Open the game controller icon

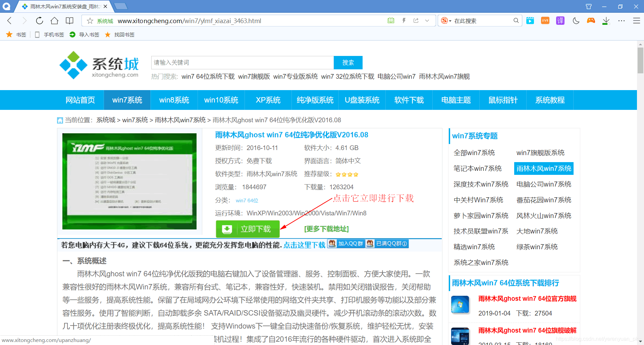(591, 21)
